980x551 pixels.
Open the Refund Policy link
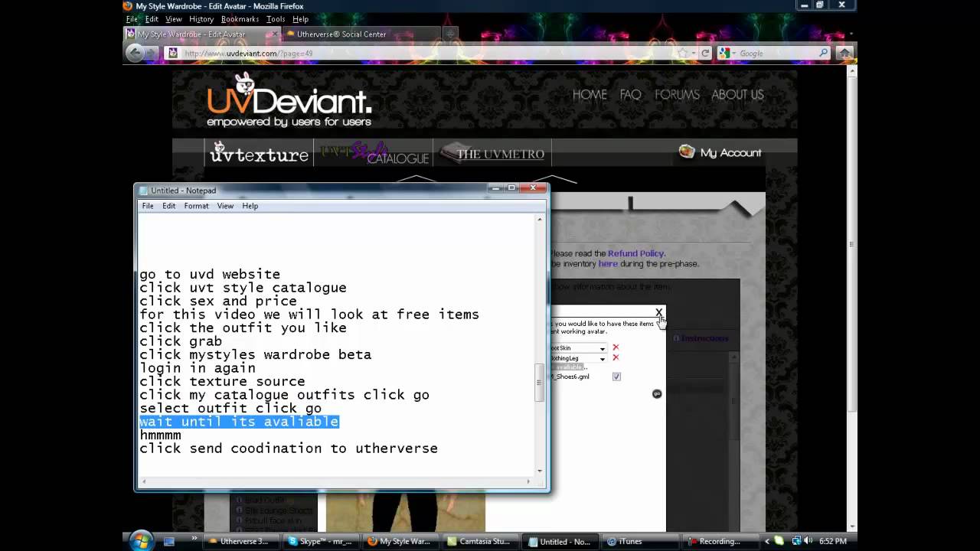pos(635,253)
